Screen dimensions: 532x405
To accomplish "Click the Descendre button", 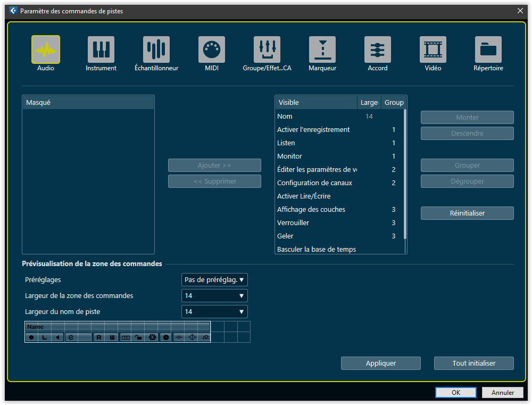I will click(467, 134).
